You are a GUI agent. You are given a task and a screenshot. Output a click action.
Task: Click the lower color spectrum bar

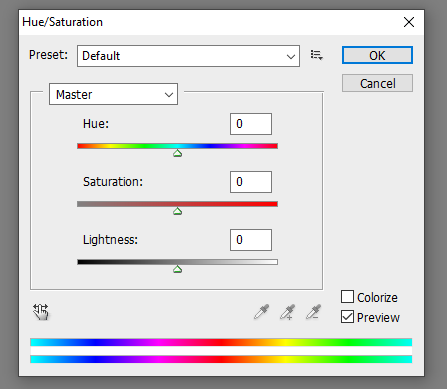(x=221, y=359)
